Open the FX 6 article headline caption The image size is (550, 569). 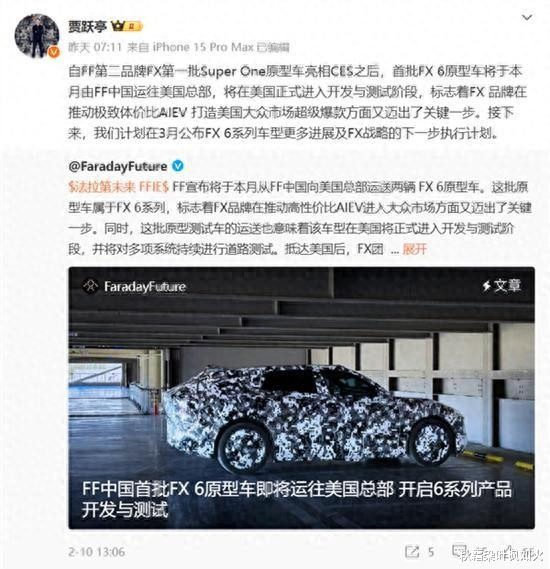296,499
